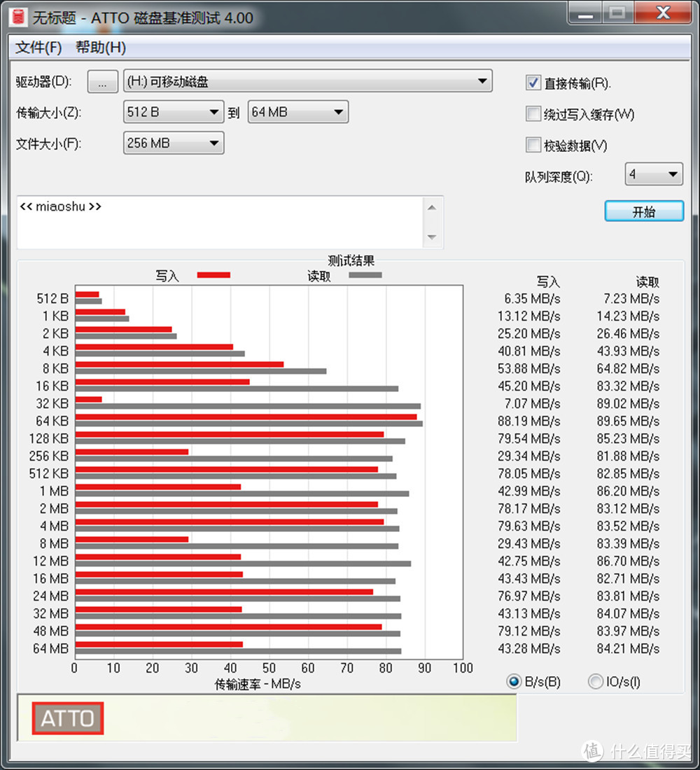Open the 帮助(H) menu
This screenshot has width=700, height=770.
click(x=101, y=48)
